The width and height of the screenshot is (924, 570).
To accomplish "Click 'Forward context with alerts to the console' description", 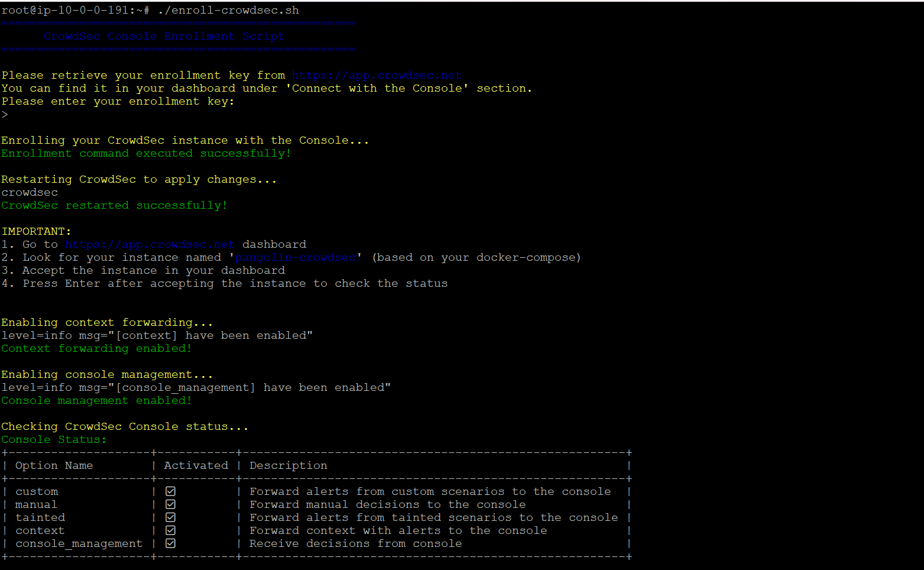I will (x=398, y=530).
